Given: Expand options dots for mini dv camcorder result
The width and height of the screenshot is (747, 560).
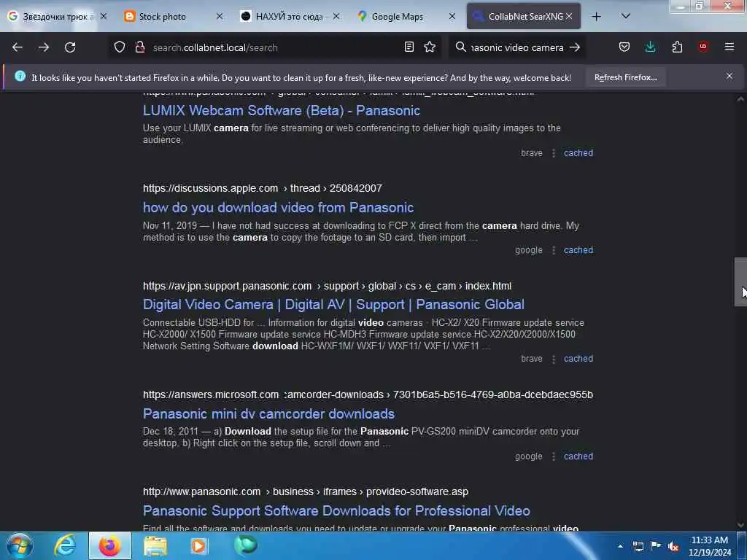Looking at the screenshot, I should pos(553,456).
